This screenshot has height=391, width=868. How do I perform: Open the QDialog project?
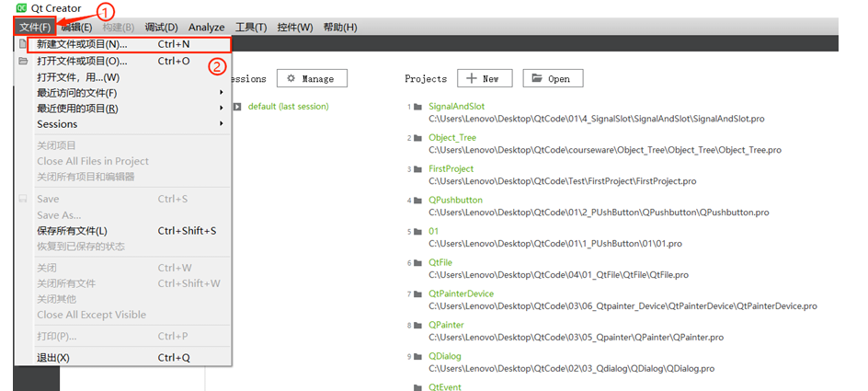tap(445, 356)
